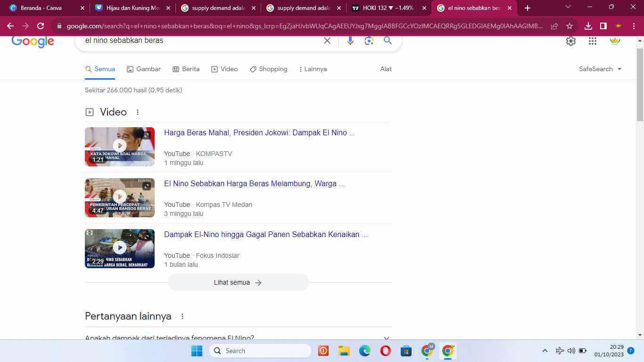Switch to the Hijau dan Kuning browser tab
644x362 pixels.
point(132,8)
